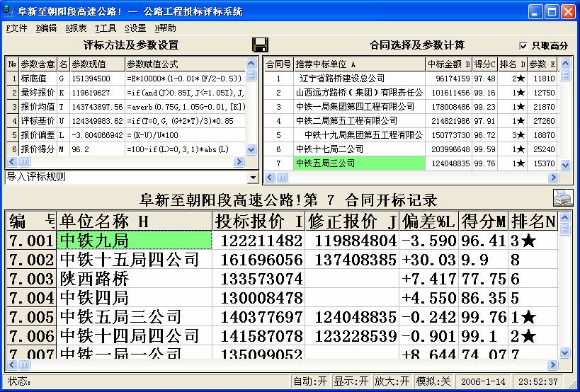The image size is (580, 392).
Task: Click the app icon in title bar
Action: tap(8, 12)
